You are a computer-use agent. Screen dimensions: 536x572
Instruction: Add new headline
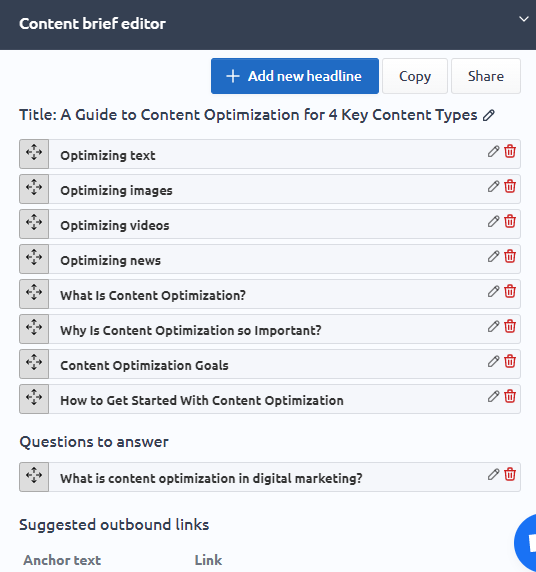295,76
